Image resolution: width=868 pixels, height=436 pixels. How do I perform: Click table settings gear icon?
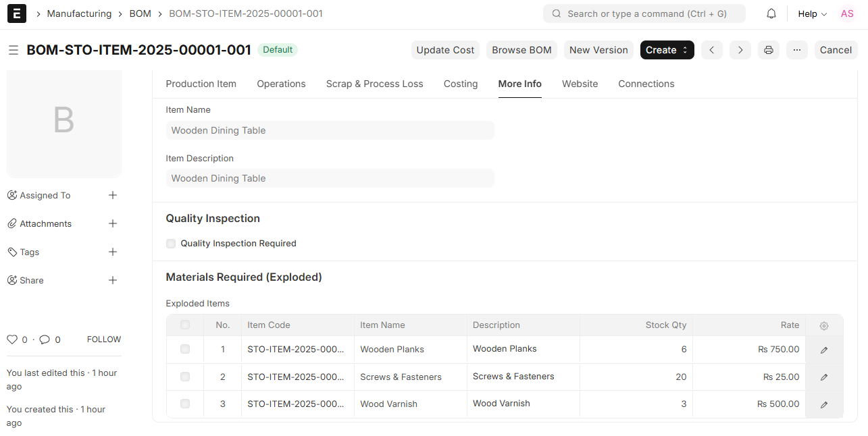(x=824, y=325)
